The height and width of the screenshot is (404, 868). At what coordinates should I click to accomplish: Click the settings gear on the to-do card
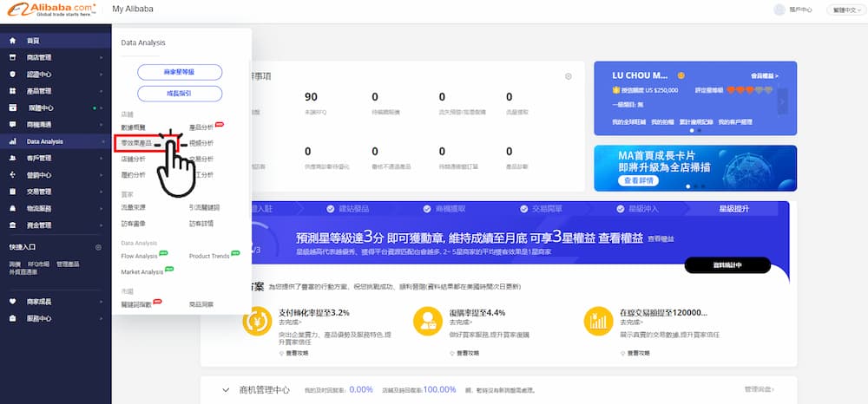(x=568, y=76)
